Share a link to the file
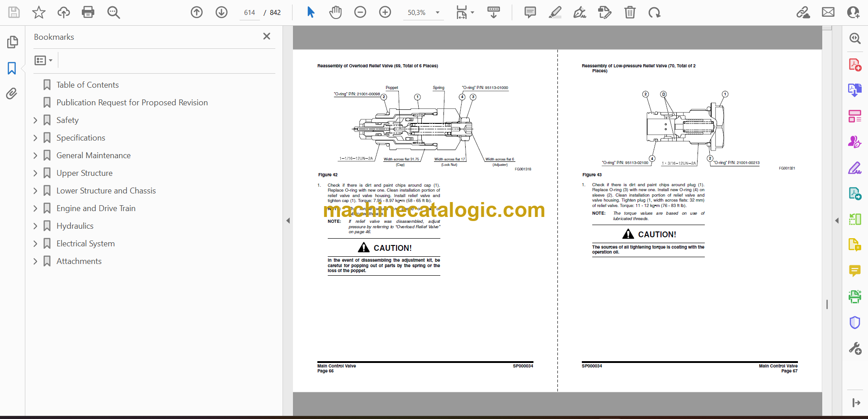Viewport: 868px width, 419px height. pos(803,12)
